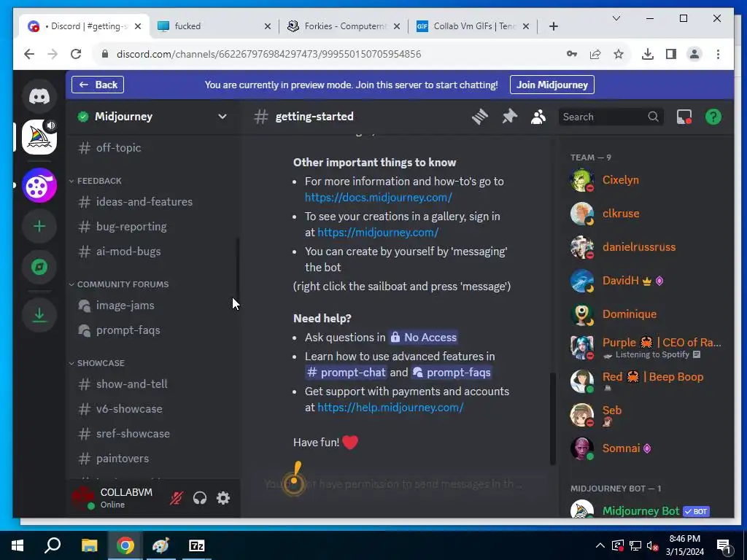Open a new Chrome tab
Screen dimensions: 747x560
coord(553,26)
